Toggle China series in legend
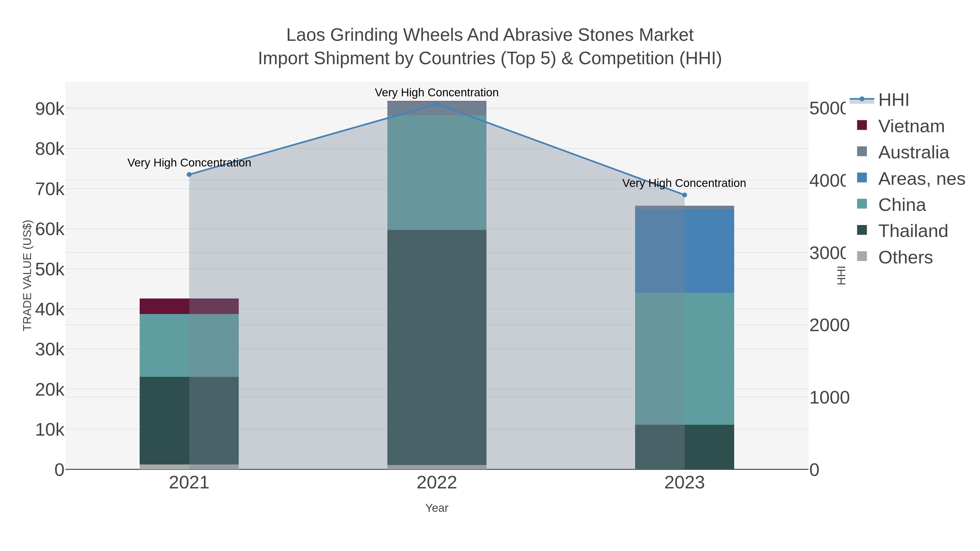 [891, 205]
